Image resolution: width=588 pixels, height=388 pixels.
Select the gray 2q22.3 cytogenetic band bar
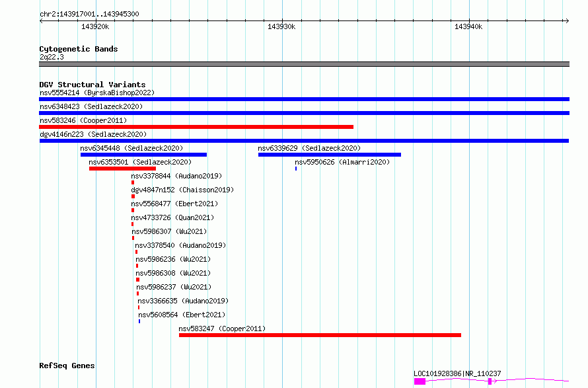click(304, 64)
